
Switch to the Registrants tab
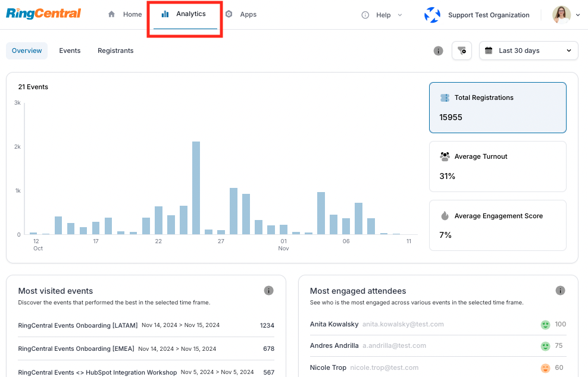(115, 51)
